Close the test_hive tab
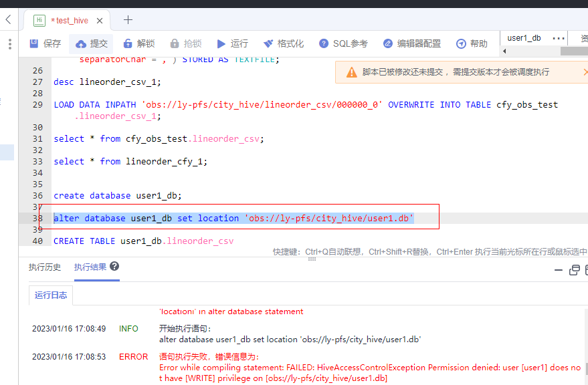 (x=100, y=21)
